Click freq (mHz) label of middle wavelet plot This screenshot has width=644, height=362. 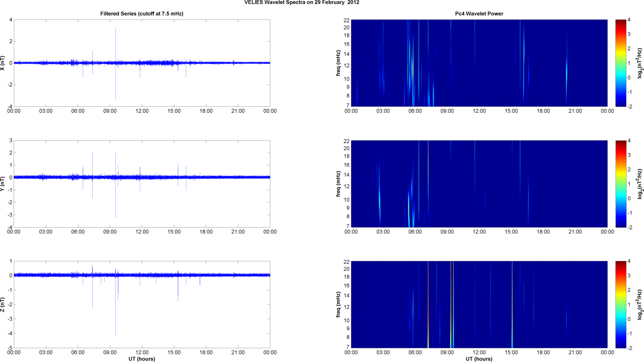click(x=338, y=184)
